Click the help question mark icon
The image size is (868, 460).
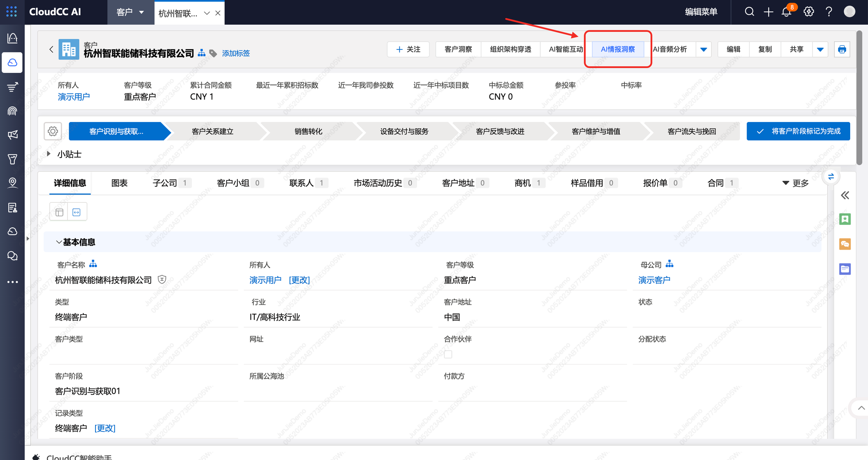click(x=829, y=12)
